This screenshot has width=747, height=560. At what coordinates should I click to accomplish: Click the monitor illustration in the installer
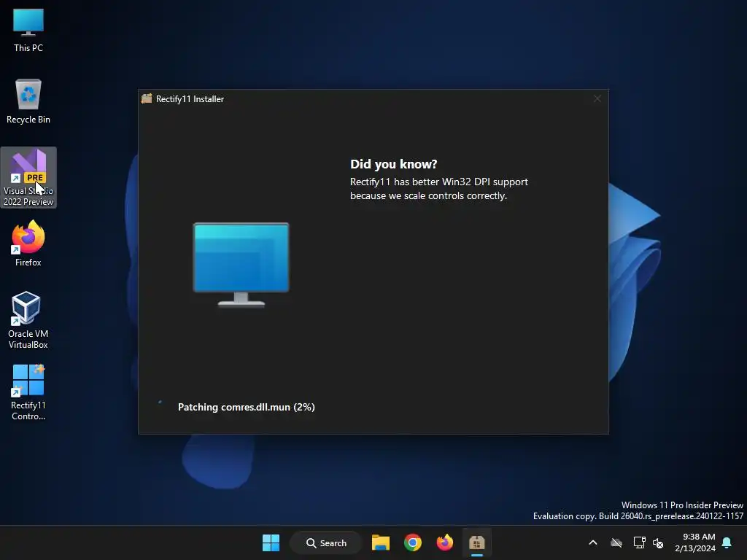point(241,265)
